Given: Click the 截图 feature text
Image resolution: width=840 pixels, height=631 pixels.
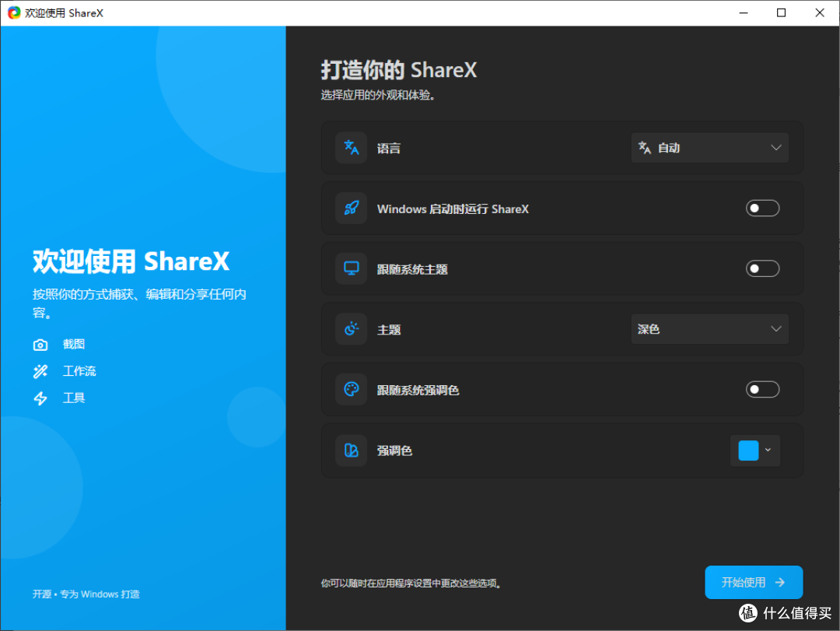Looking at the screenshot, I should point(74,344).
